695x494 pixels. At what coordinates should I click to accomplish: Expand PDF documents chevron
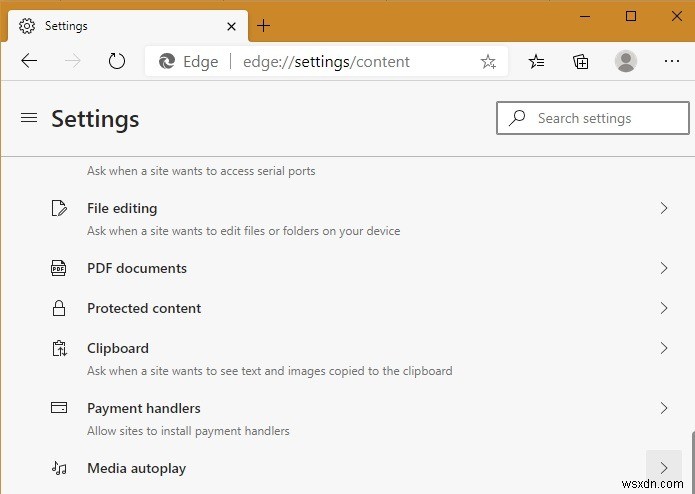coord(663,268)
